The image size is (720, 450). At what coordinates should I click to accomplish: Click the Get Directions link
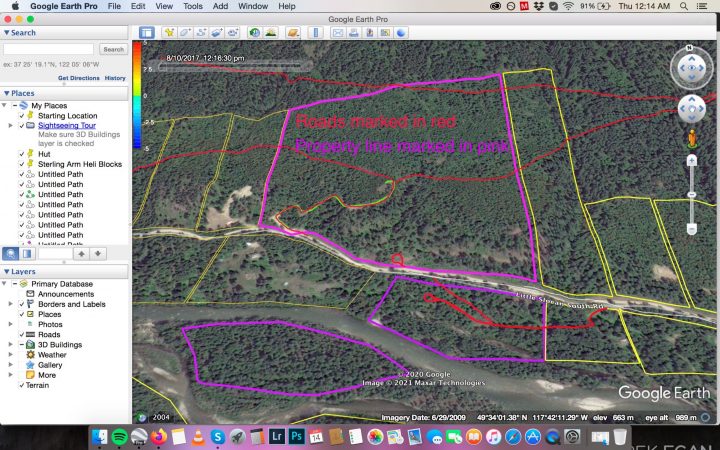point(77,77)
